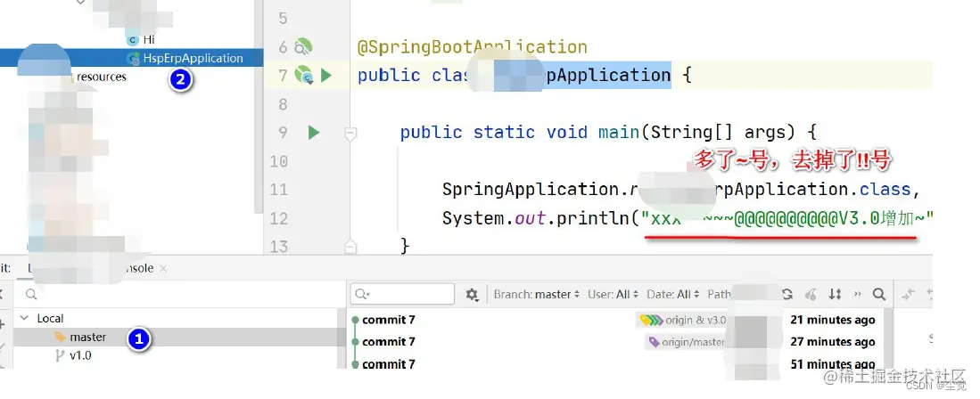
Task: Click line number 8 in gutter
Action: pyautogui.click(x=283, y=104)
